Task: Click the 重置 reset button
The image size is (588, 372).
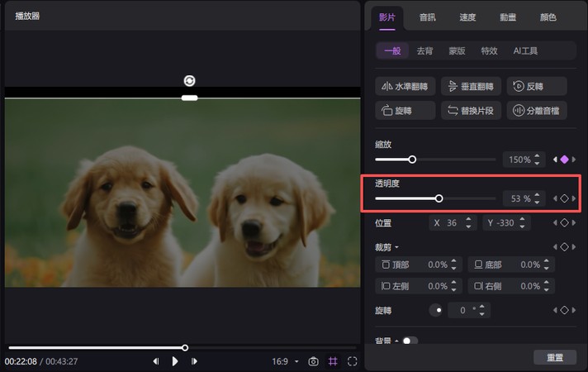Action: pos(555,357)
